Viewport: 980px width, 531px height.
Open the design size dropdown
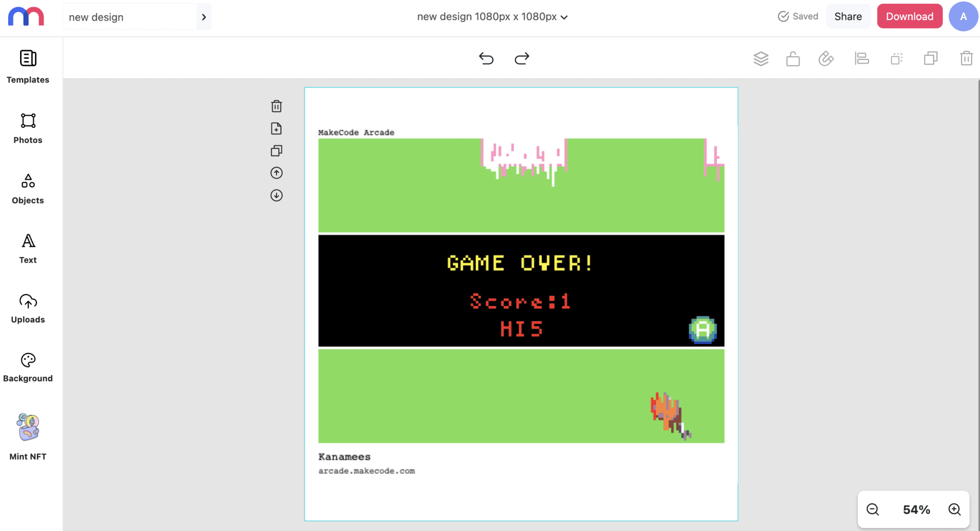tap(565, 16)
